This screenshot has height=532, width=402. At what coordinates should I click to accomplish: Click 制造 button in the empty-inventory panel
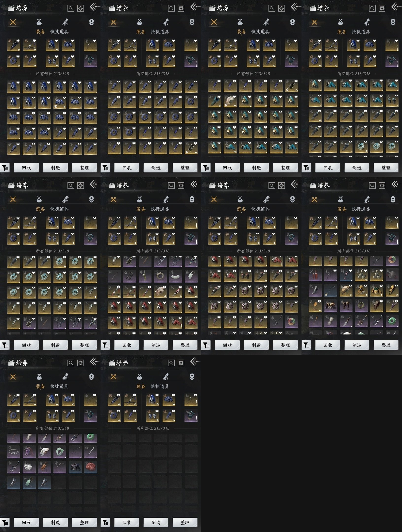(156, 522)
